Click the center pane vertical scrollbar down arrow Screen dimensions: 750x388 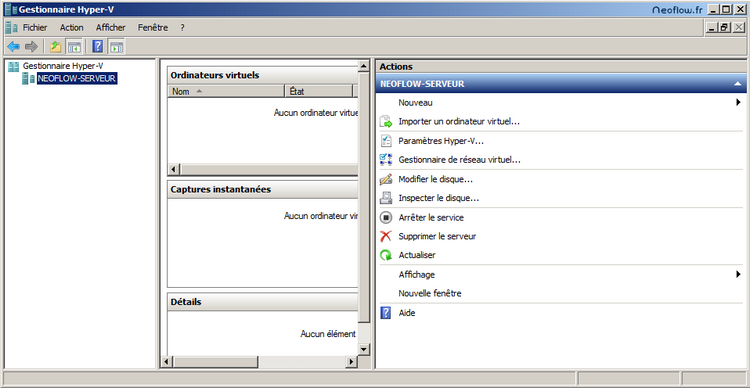pyautogui.click(x=364, y=350)
